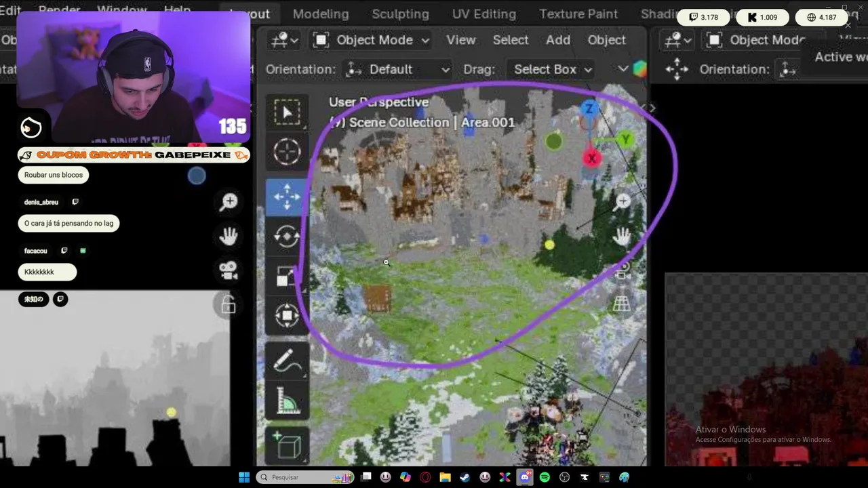
Task: Open Task View on taskbar
Action: pos(366,477)
